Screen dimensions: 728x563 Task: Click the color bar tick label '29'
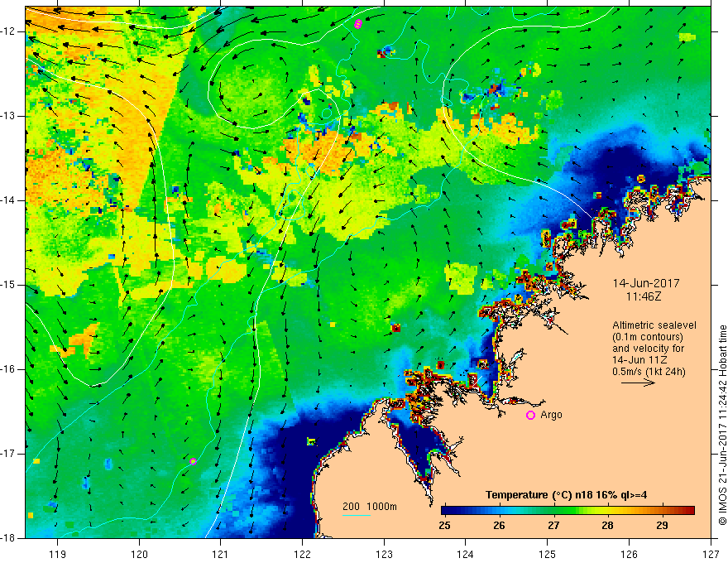pos(663,526)
